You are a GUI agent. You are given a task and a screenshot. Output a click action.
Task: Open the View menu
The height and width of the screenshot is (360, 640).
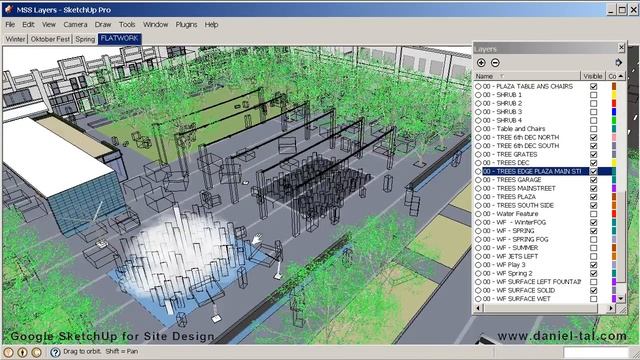coord(49,24)
